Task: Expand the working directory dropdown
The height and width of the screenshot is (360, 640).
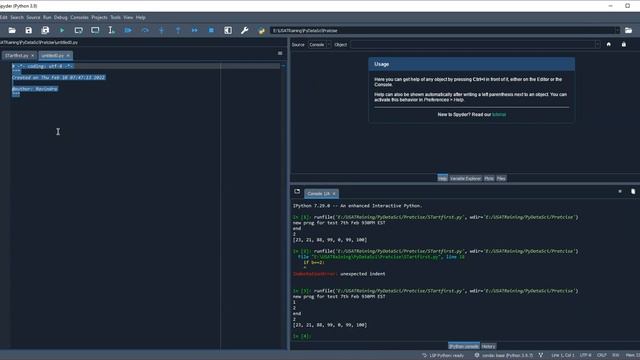Action: pyautogui.click(x=617, y=31)
